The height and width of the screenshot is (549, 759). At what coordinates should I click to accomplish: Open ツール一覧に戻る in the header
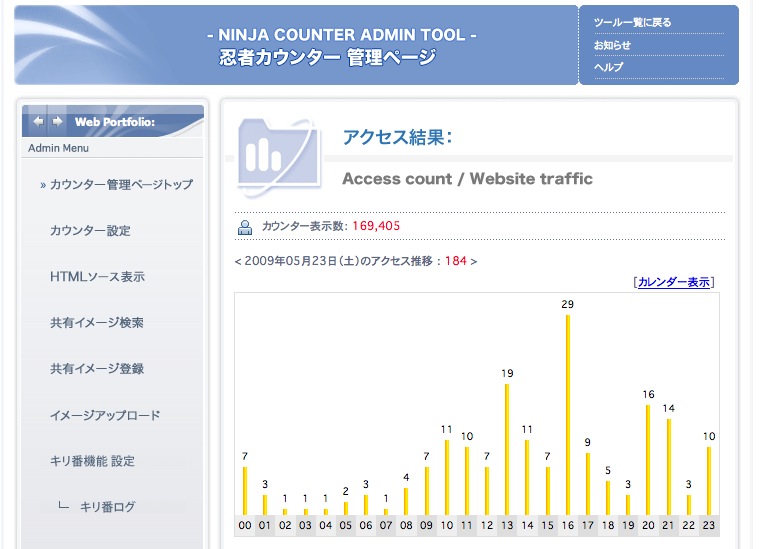(632, 22)
